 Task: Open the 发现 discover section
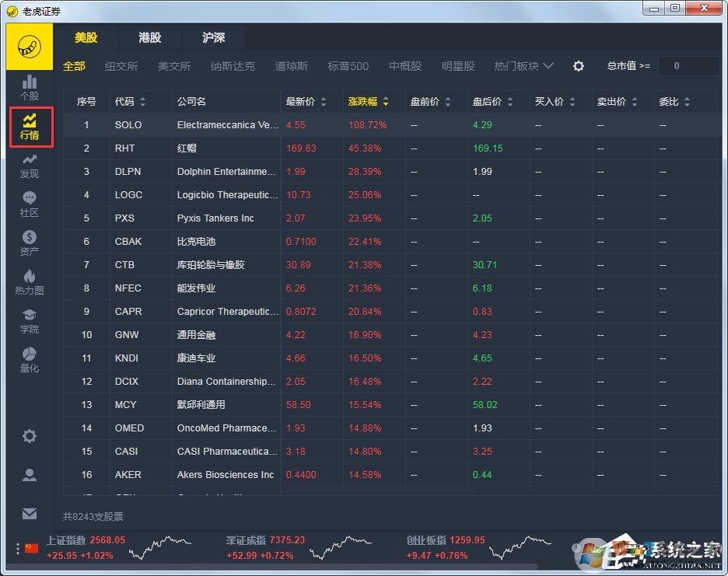coord(30,166)
